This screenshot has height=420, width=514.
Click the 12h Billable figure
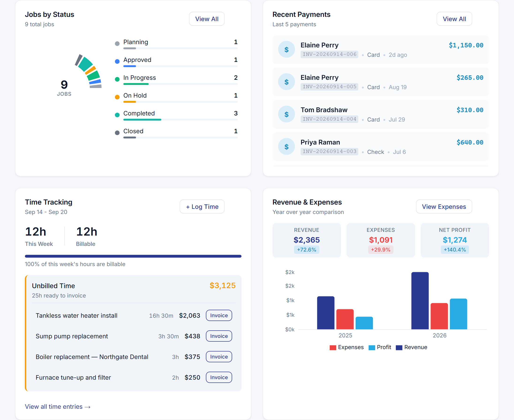pos(87,232)
